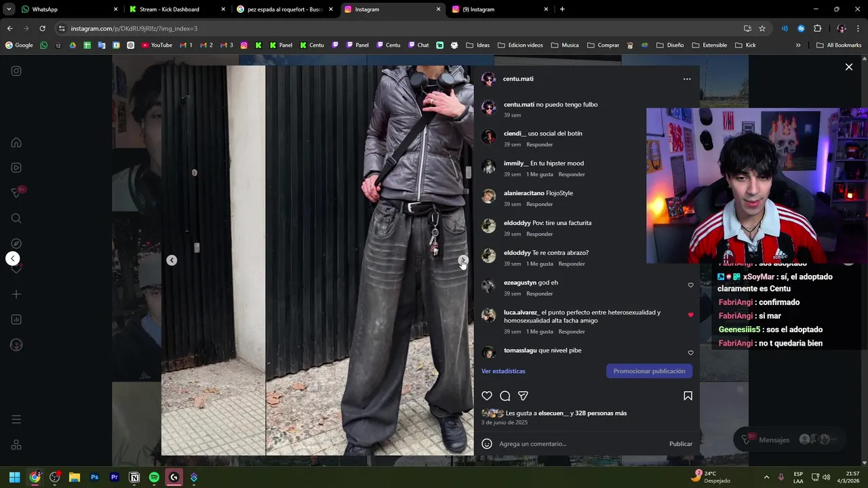
Task: Open the Instagram logo home link in sidebar
Action: 16,71
